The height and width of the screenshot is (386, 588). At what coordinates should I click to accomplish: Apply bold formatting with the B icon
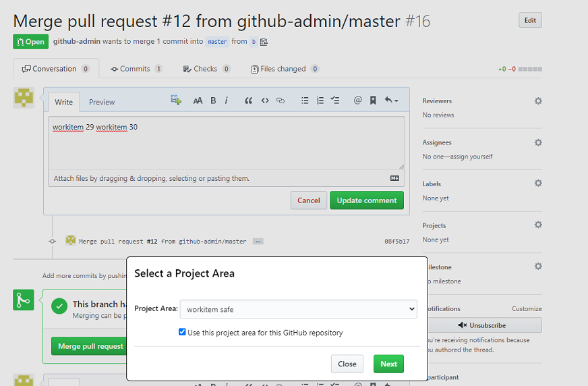[x=213, y=101]
